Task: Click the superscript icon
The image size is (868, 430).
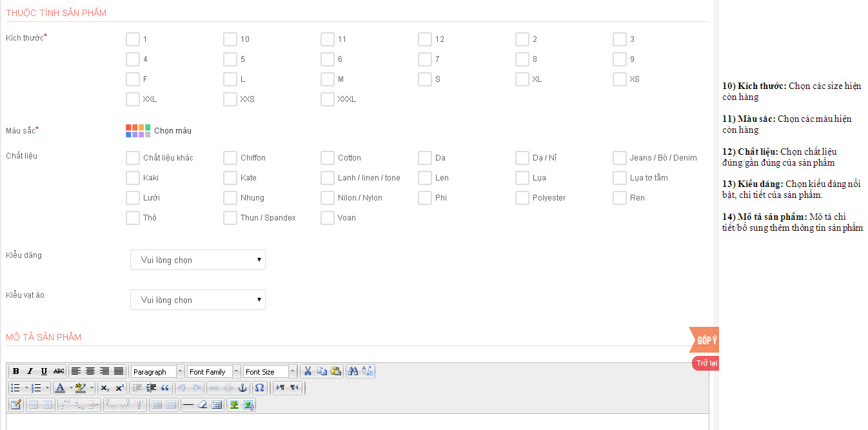Action: point(119,388)
